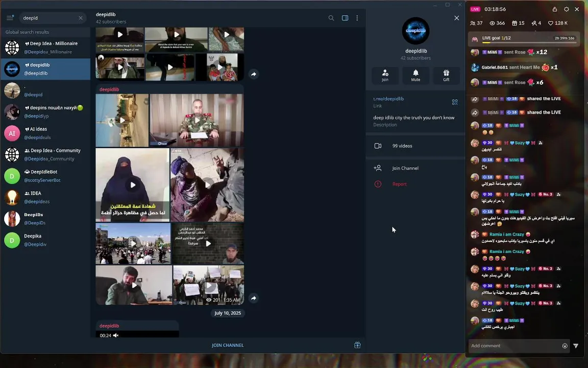
Task: Show the channel QR code
Action: tap(455, 102)
